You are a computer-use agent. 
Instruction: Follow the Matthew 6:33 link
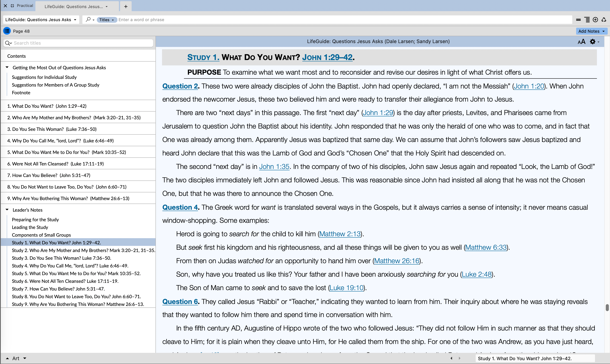point(486,247)
